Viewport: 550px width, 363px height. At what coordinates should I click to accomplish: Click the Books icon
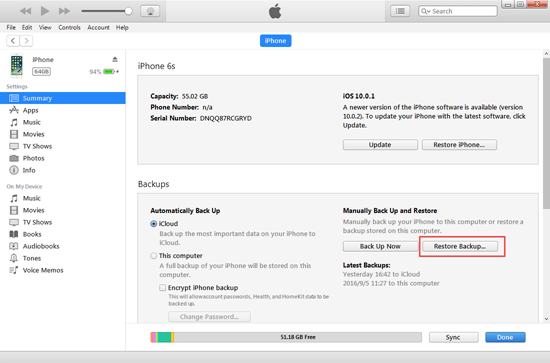(x=14, y=234)
